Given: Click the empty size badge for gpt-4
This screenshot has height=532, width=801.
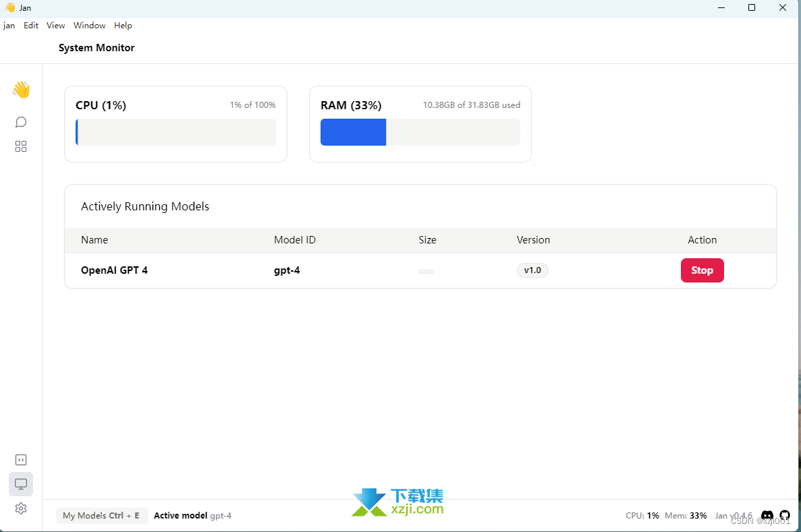Looking at the screenshot, I should point(426,272).
